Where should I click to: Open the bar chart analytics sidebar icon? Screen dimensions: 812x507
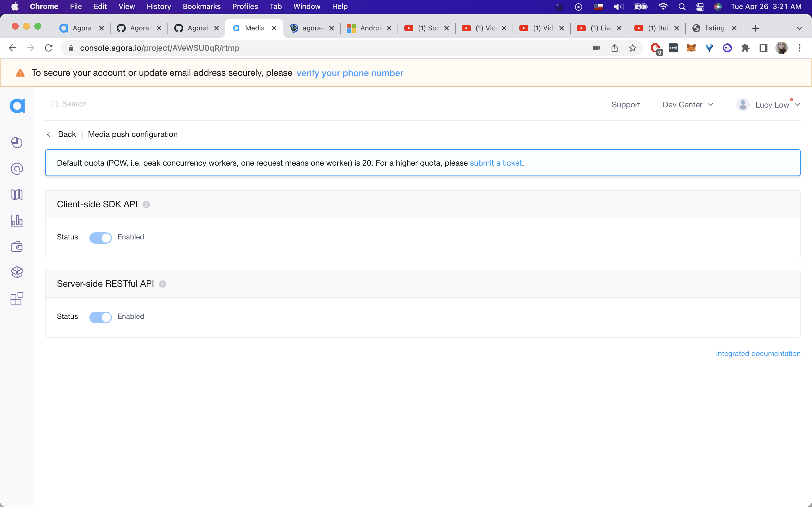(17, 221)
